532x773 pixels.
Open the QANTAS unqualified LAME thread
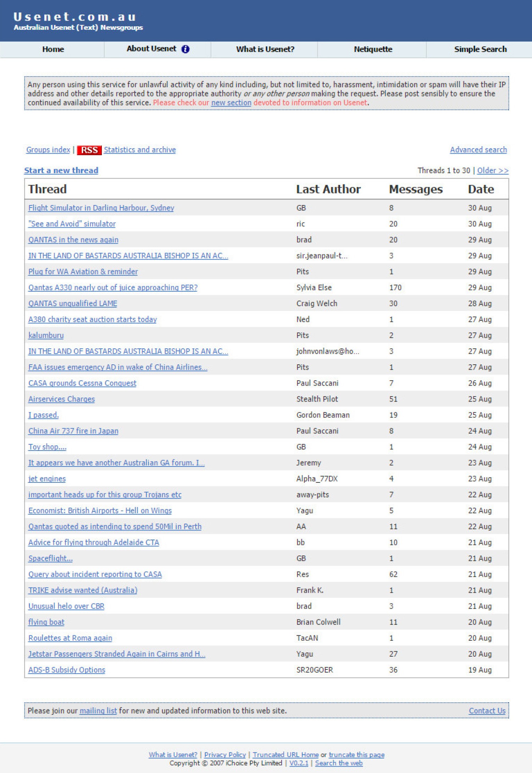click(73, 303)
